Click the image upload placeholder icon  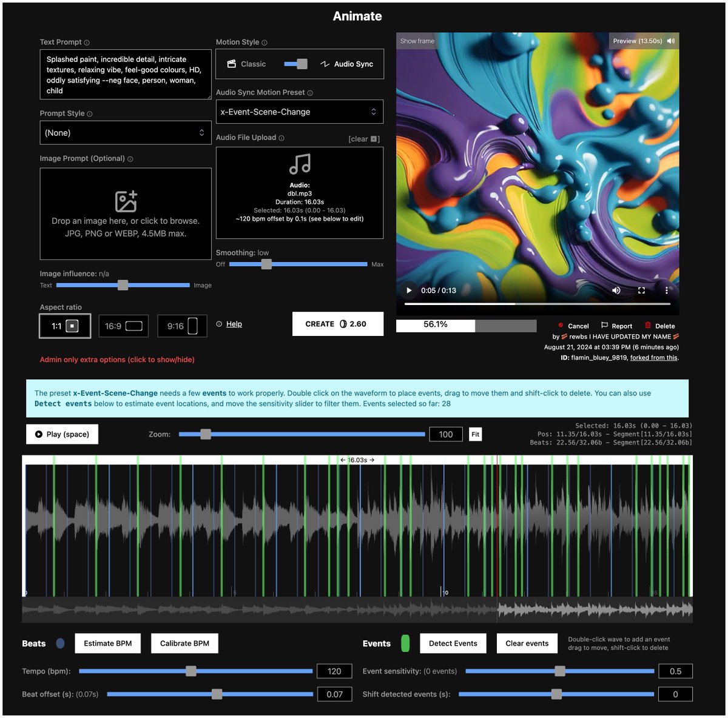[x=126, y=201]
